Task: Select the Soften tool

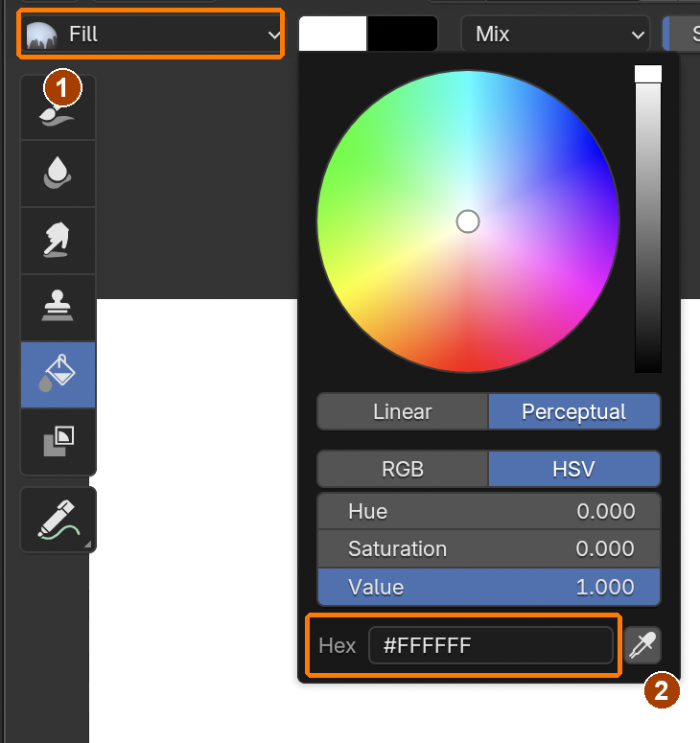Action: pyautogui.click(x=58, y=174)
